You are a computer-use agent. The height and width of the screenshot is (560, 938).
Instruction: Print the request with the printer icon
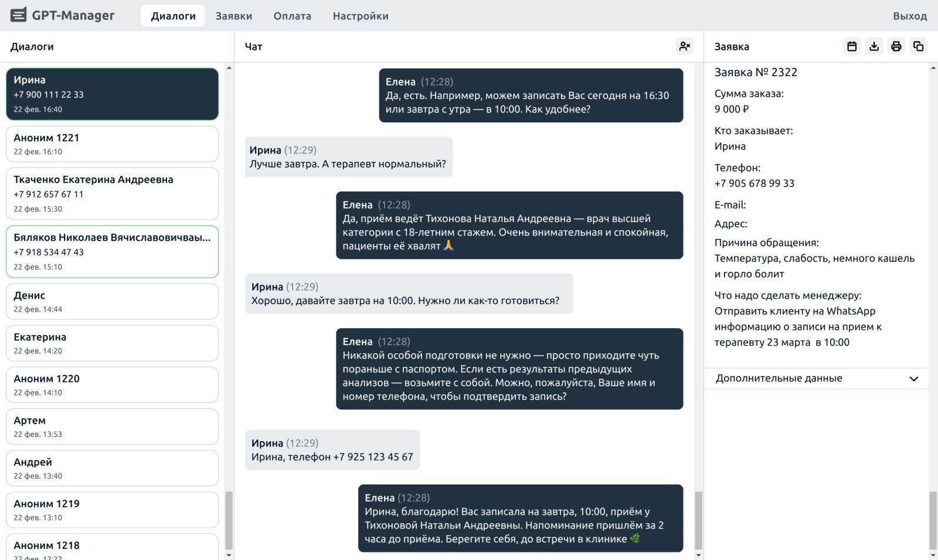(x=896, y=46)
